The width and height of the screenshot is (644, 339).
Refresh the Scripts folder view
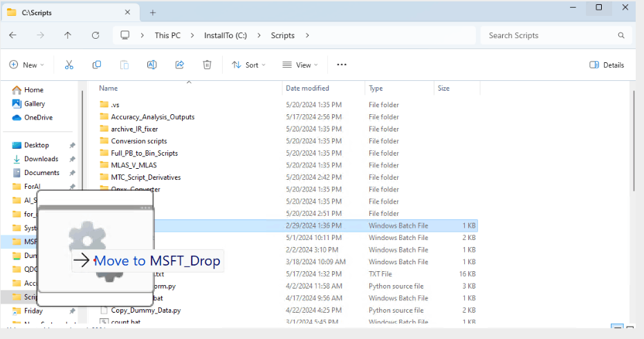pyautogui.click(x=95, y=35)
